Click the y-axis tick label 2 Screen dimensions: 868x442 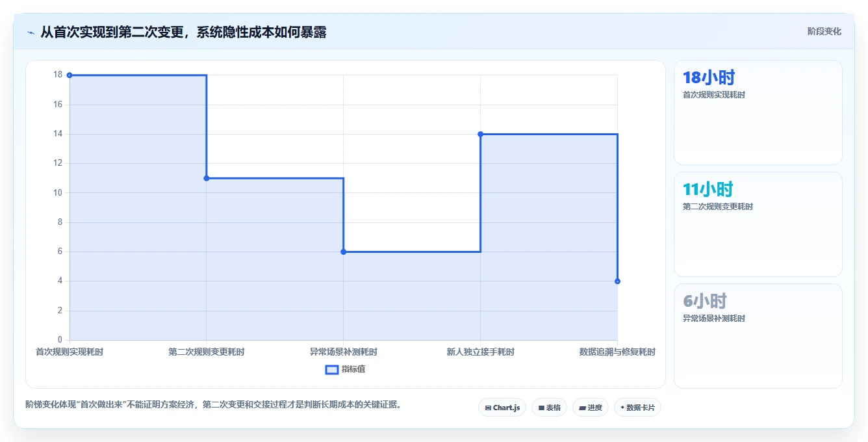60,310
